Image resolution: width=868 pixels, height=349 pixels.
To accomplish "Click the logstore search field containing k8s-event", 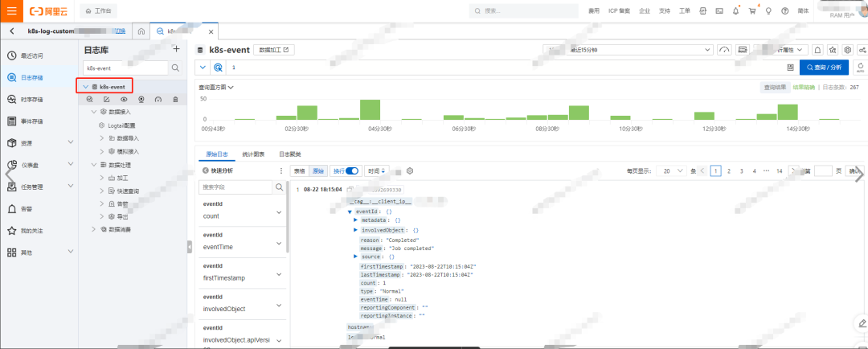I will [125, 68].
